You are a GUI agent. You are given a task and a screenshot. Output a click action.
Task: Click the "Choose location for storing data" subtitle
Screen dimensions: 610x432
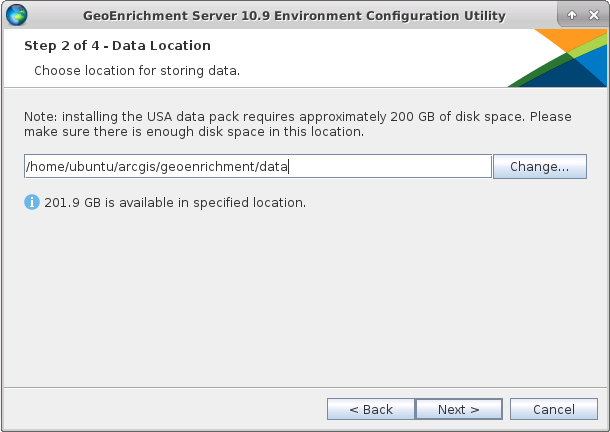click(137, 71)
